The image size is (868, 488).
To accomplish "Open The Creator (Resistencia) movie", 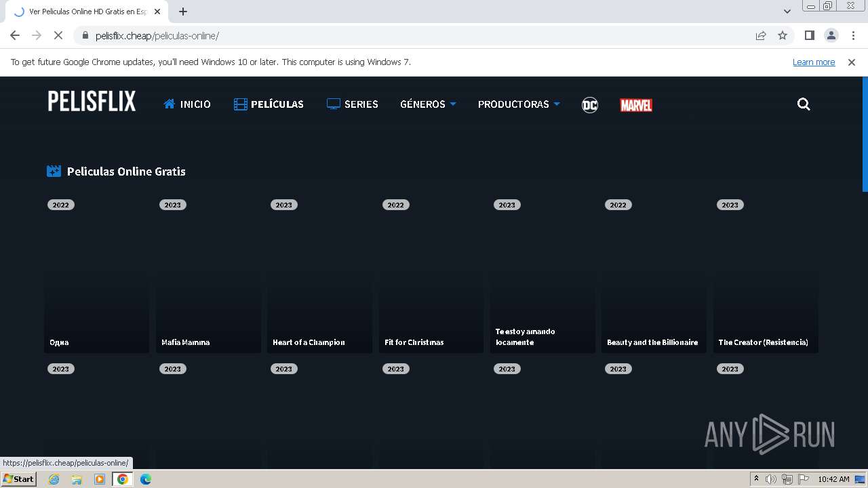I will pos(766,274).
